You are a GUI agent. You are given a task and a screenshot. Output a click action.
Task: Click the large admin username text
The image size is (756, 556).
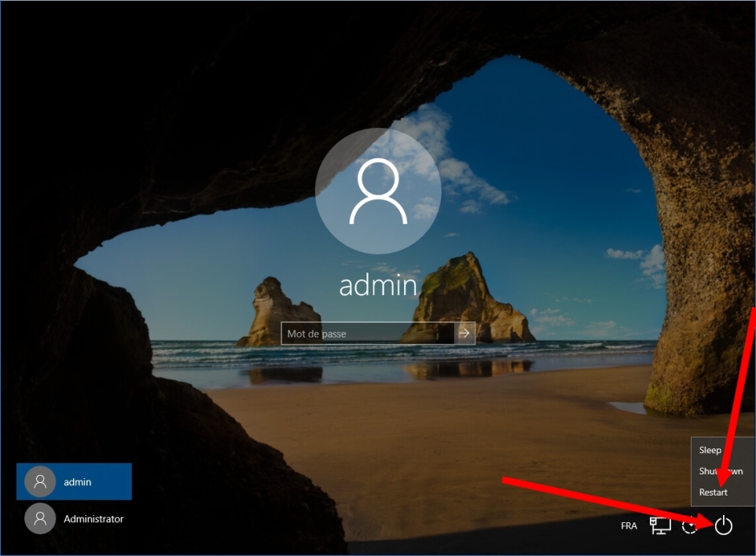378,285
